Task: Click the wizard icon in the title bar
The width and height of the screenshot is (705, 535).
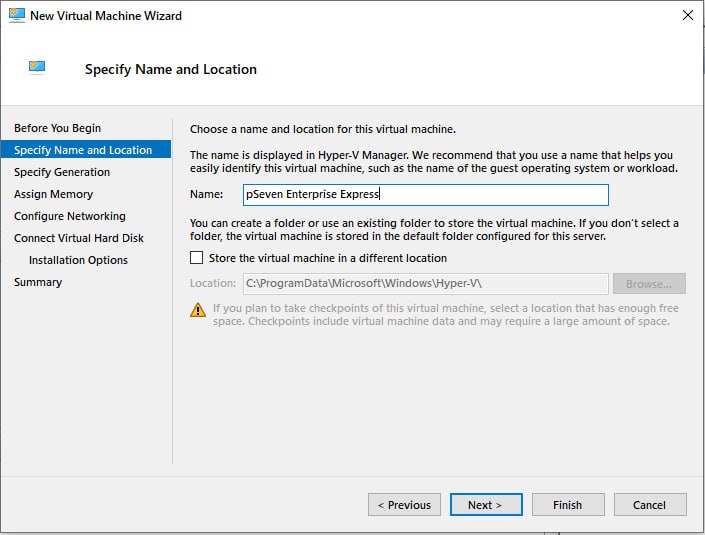Action: (x=15, y=16)
